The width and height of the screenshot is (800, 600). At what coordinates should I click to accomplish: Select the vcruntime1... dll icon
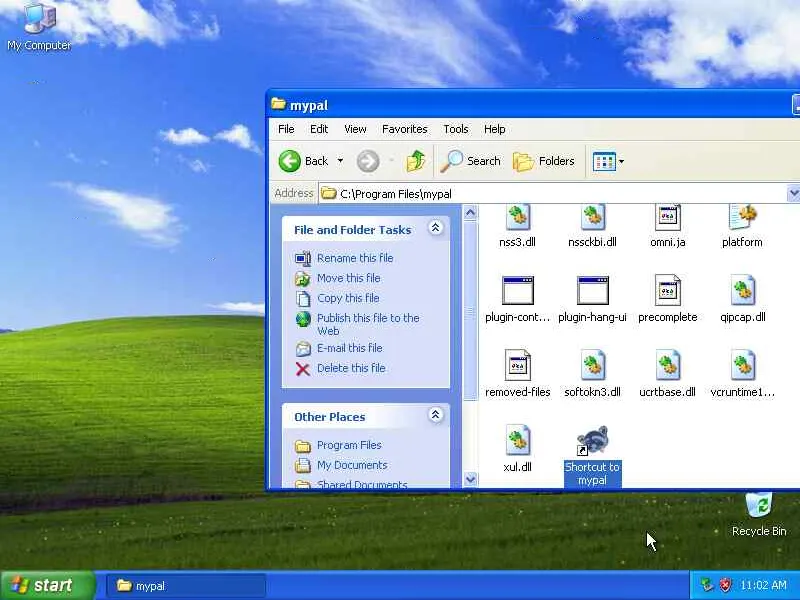pyautogui.click(x=742, y=365)
